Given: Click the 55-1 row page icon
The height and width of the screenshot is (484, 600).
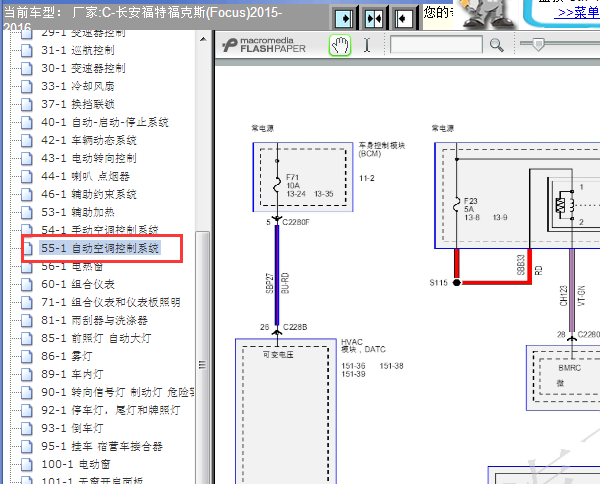Looking at the screenshot, I should pos(27,248).
